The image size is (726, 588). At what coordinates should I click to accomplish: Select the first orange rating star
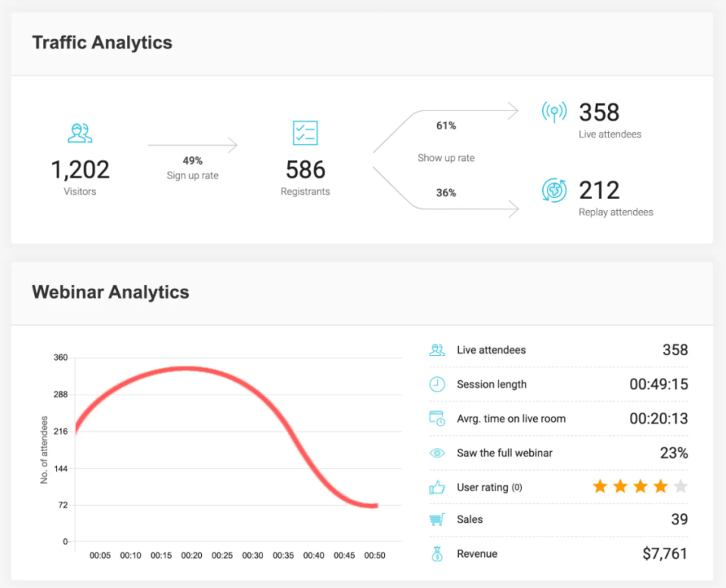[600, 486]
